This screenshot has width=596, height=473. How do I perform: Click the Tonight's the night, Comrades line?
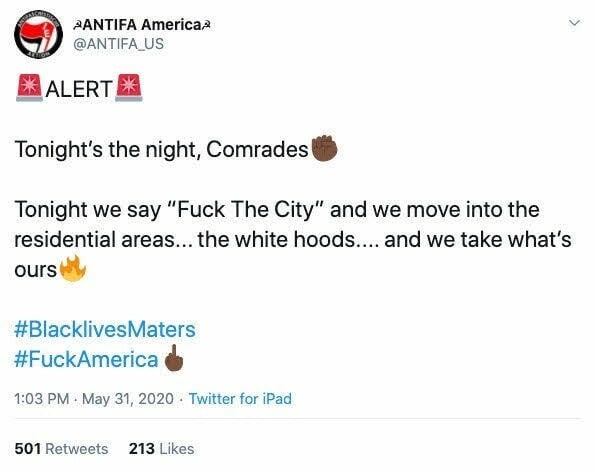point(161,149)
